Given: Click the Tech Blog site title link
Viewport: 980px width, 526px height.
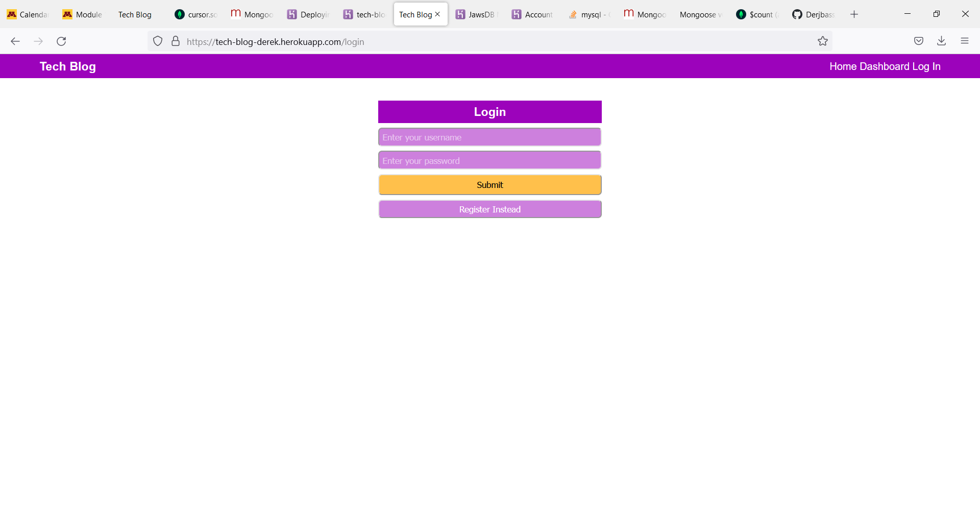Looking at the screenshot, I should point(67,66).
